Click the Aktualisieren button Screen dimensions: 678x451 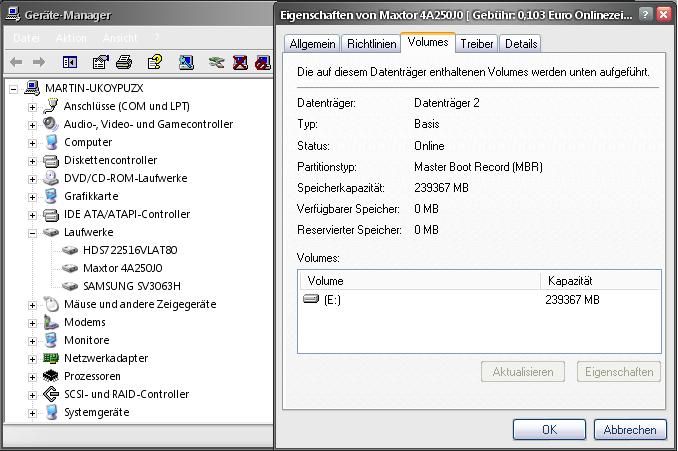[523, 372]
